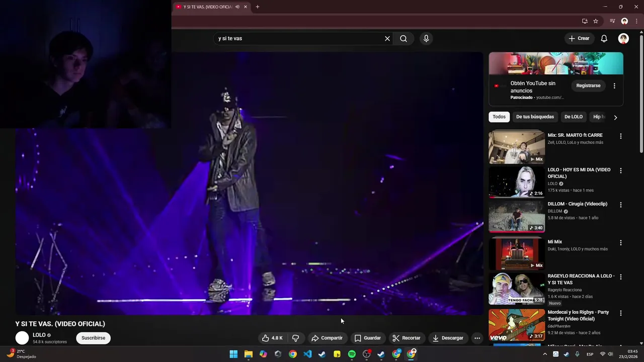Click the Crear button
644x362 pixels.
pyautogui.click(x=579, y=38)
